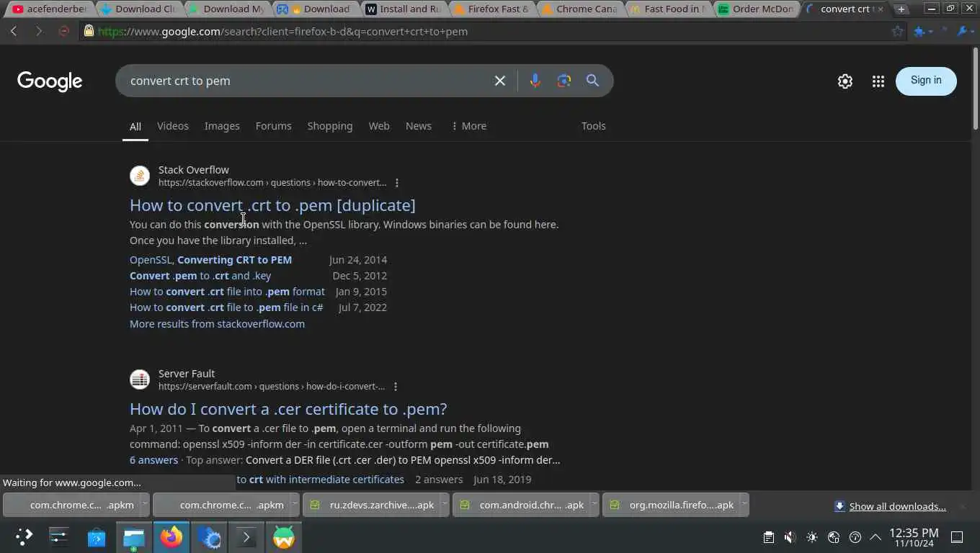Open menu for com.android.chr apk download
980x553 pixels.
point(594,505)
